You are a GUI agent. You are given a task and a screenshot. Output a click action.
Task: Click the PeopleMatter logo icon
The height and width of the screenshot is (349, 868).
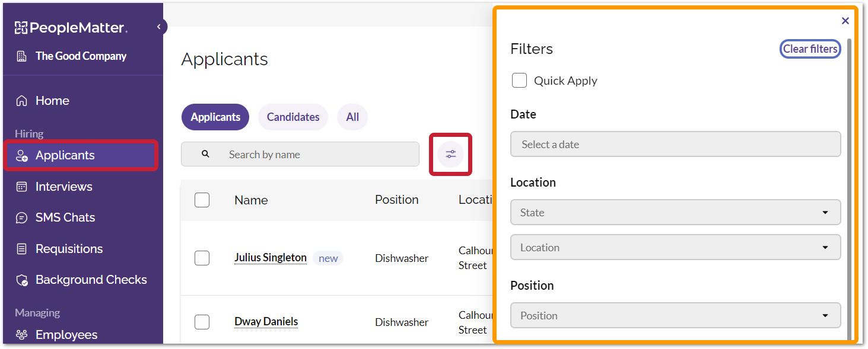pyautogui.click(x=21, y=27)
